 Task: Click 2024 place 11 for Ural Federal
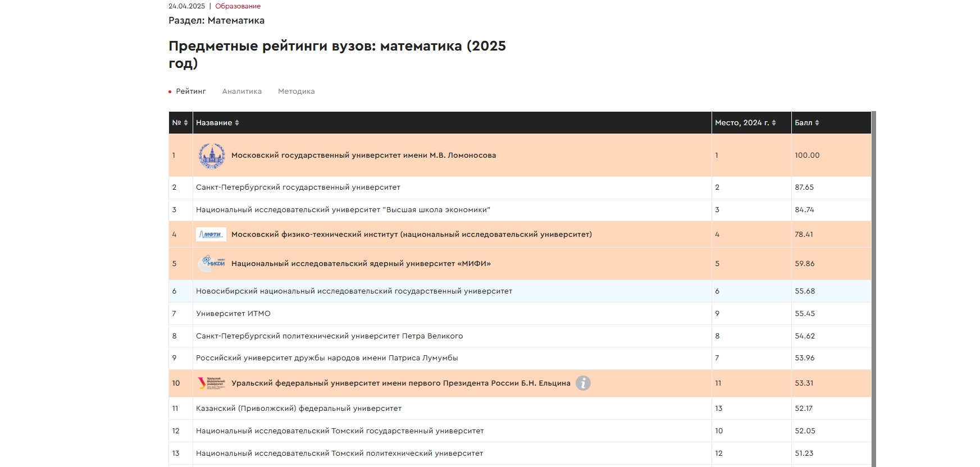point(751,383)
